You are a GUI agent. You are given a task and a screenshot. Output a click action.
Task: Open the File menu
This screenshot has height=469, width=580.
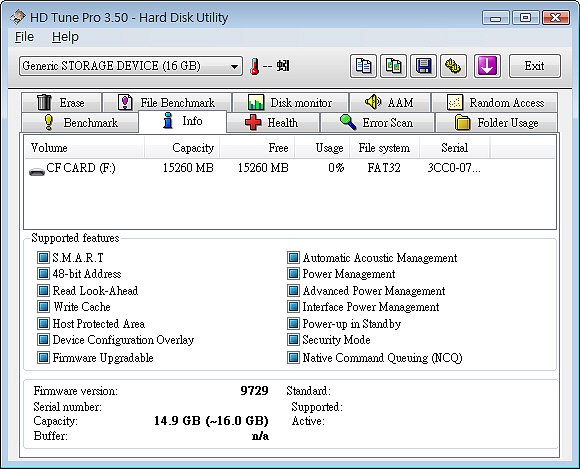[24, 37]
